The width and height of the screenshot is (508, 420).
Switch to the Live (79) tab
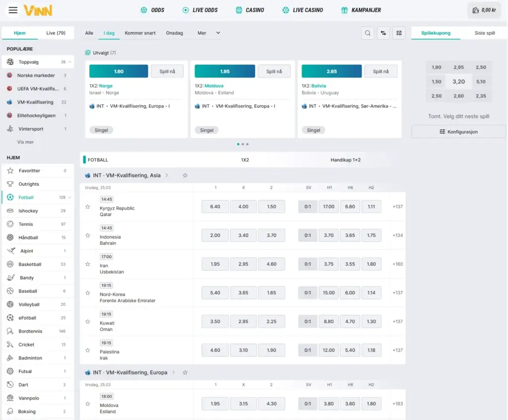[56, 33]
